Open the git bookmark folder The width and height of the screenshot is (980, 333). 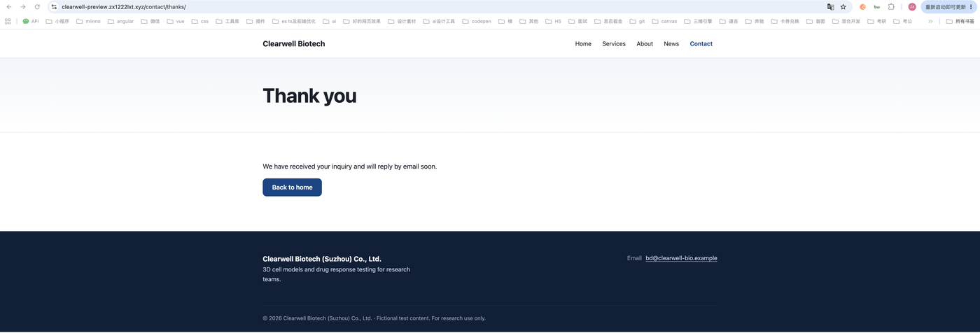(637, 21)
